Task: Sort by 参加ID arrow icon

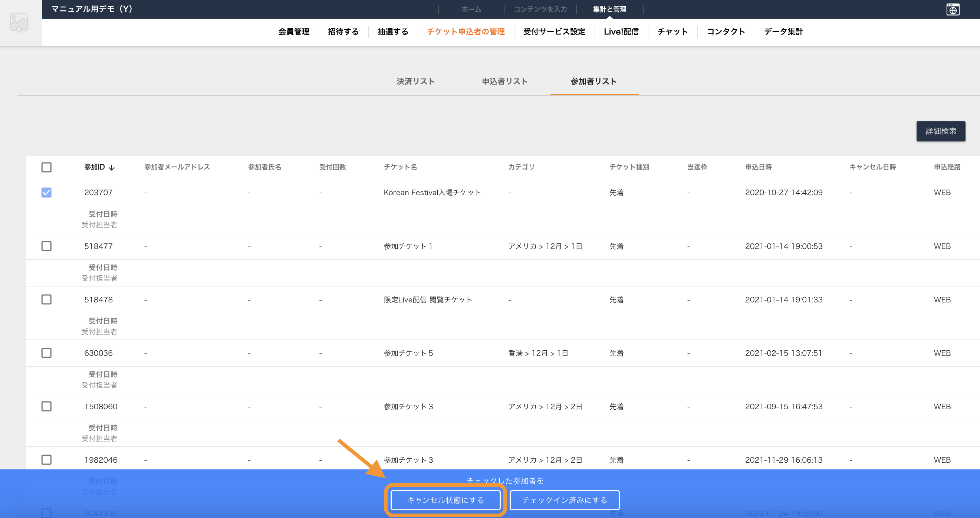Action: tap(112, 167)
